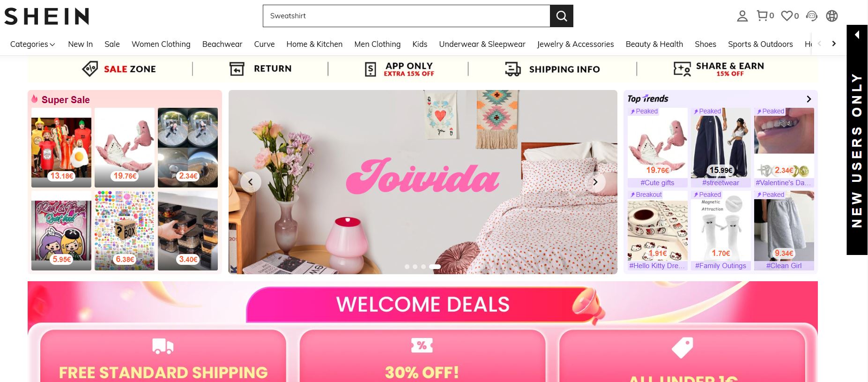868x382 pixels.
Task: Select first carousel indicator dot
Action: 407,267
